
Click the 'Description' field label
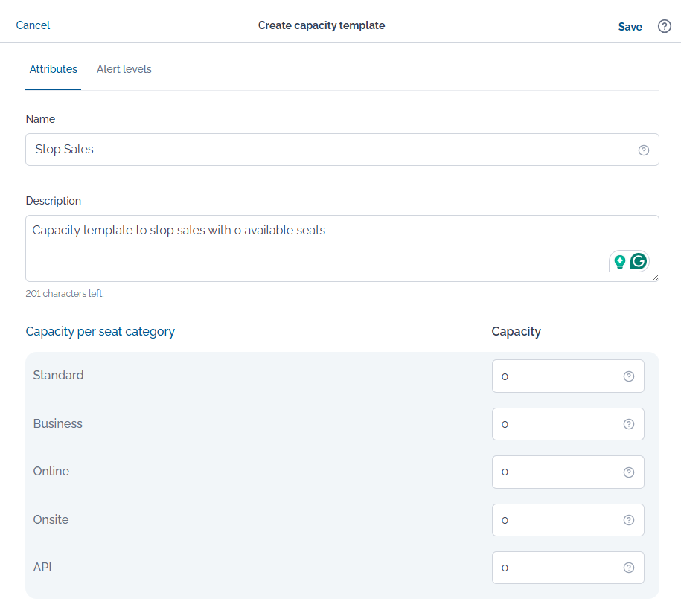coord(54,201)
